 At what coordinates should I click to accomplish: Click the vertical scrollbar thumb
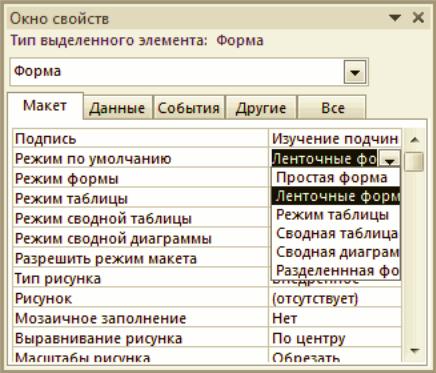coord(414,162)
